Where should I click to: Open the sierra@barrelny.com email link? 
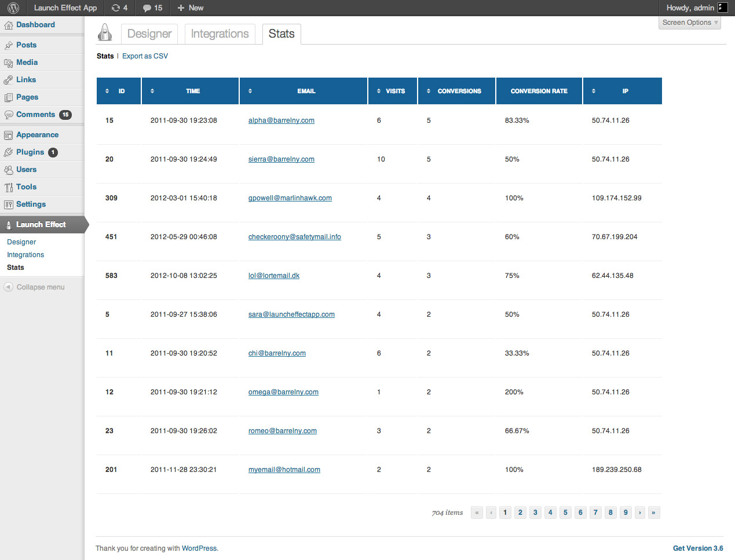pyautogui.click(x=281, y=159)
